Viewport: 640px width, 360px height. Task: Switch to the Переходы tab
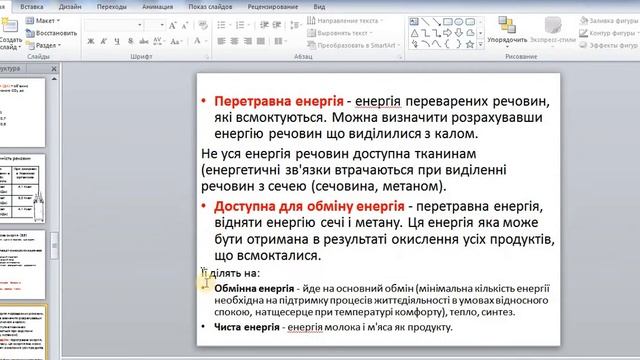coord(112,7)
